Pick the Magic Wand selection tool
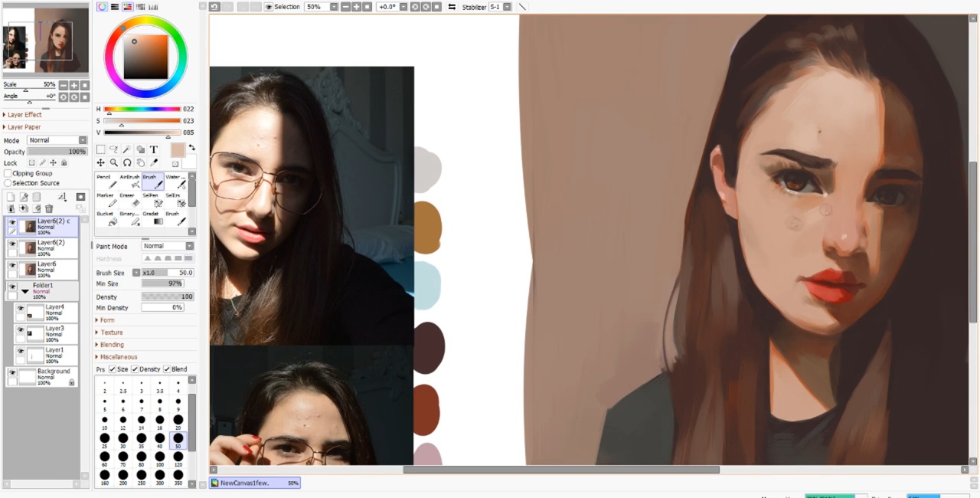 [x=127, y=149]
